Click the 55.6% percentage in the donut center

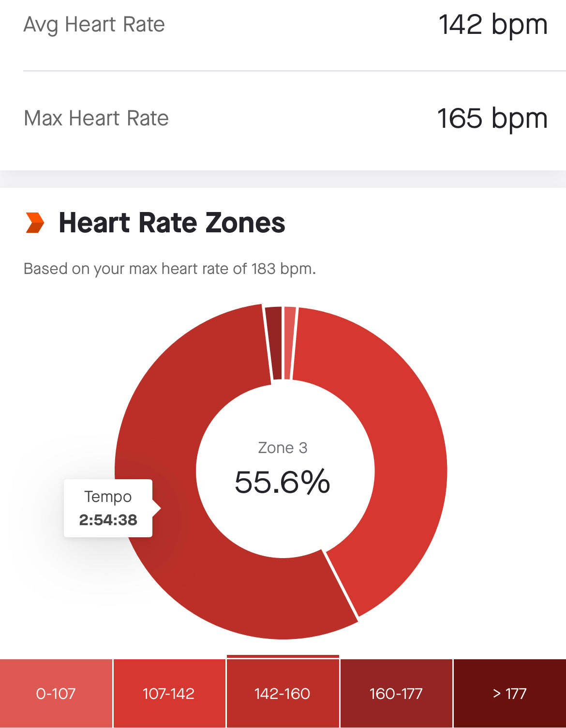(283, 482)
